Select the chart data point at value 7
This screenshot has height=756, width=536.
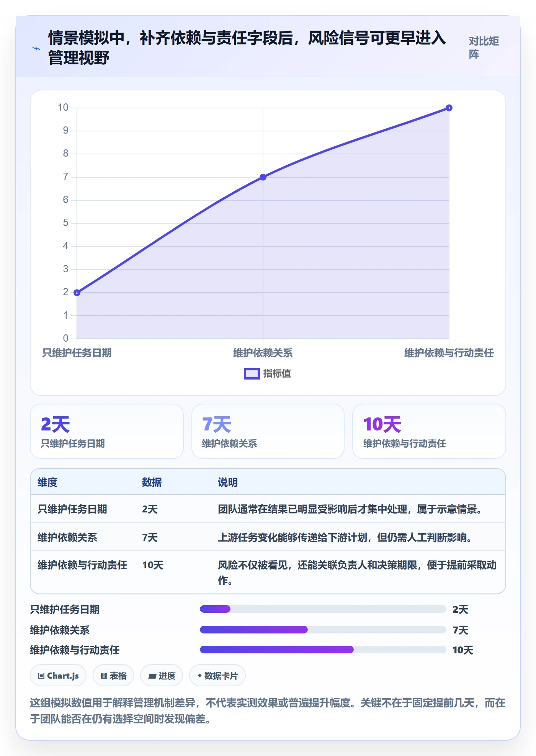point(263,177)
